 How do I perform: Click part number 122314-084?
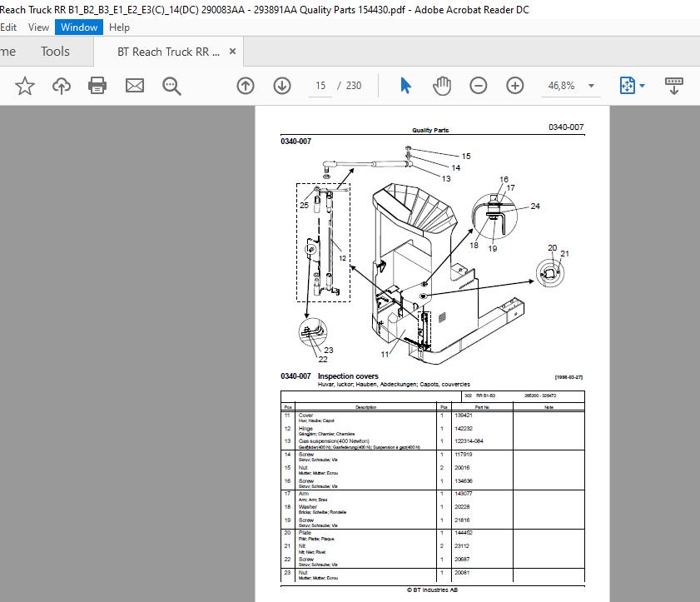(x=469, y=441)
